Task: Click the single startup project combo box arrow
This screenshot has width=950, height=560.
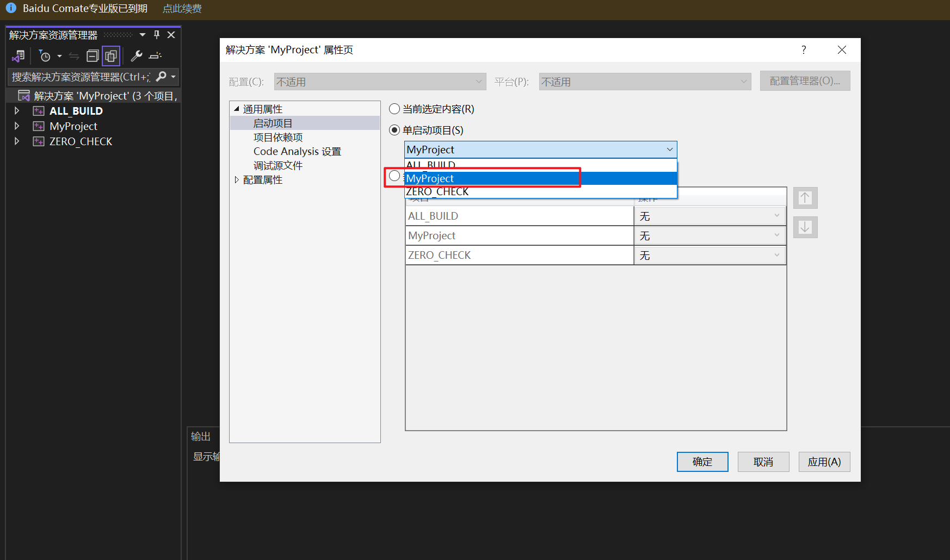Action: point(670,150)
